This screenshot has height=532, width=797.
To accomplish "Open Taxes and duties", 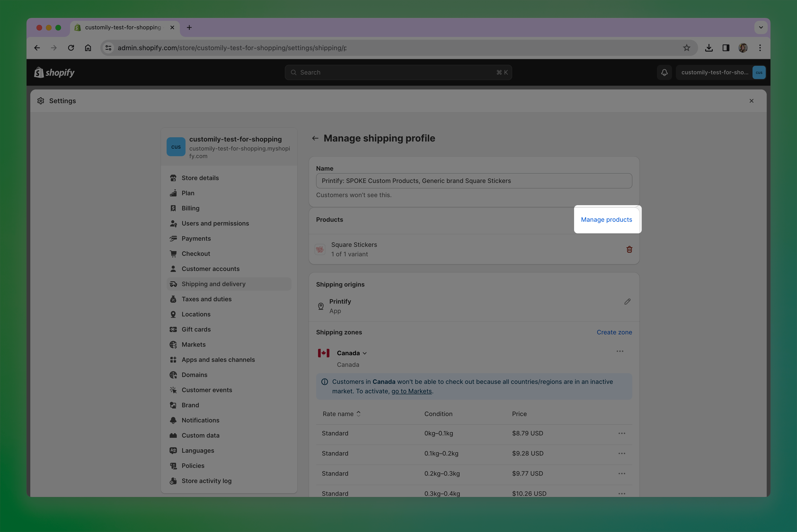I will [x=229, y=299].
